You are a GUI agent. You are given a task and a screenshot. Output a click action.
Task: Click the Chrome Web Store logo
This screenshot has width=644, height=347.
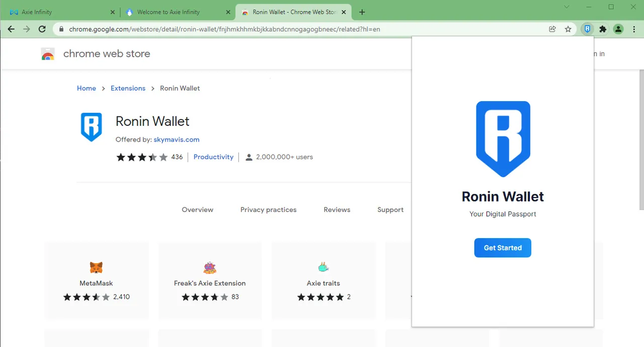tap(48, 54)
